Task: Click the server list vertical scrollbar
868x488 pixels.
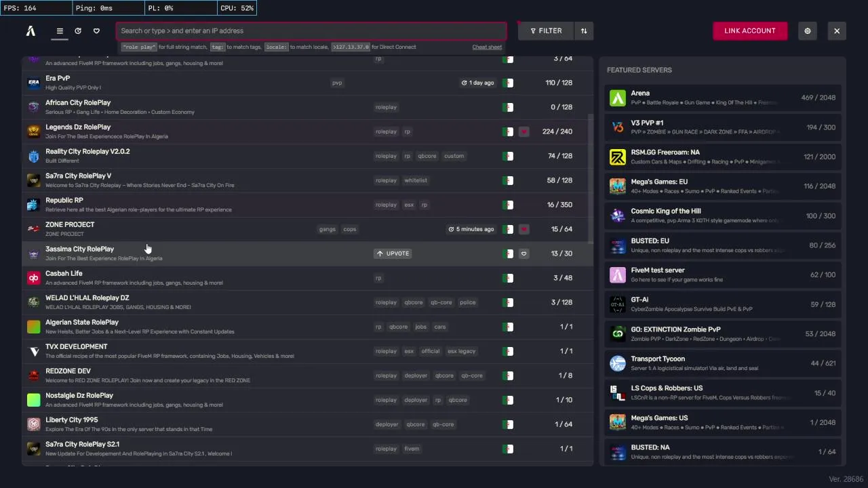Action: pyautogui.click(x=591, y=179)
